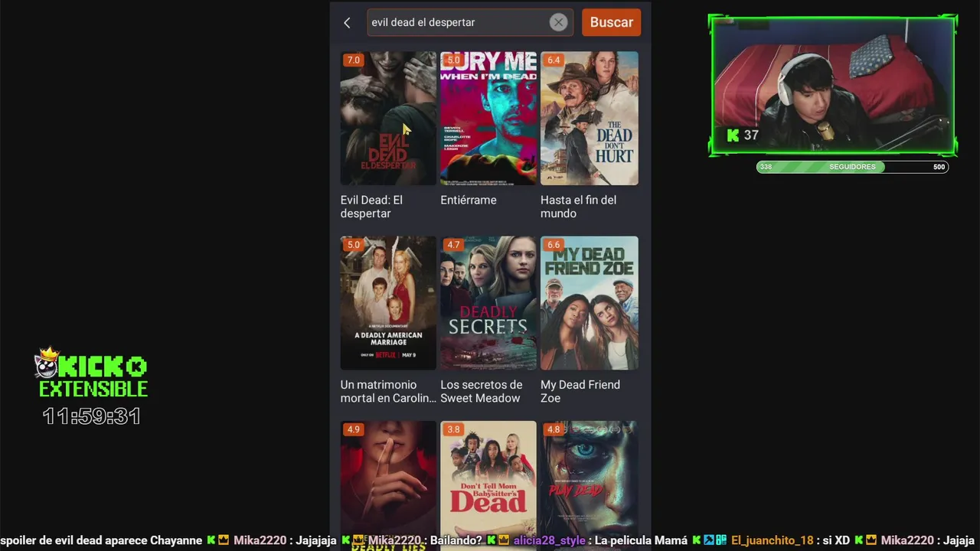Click the 11:59:31 stream timer
Screen dimensions: 980x551
(91, 417)
